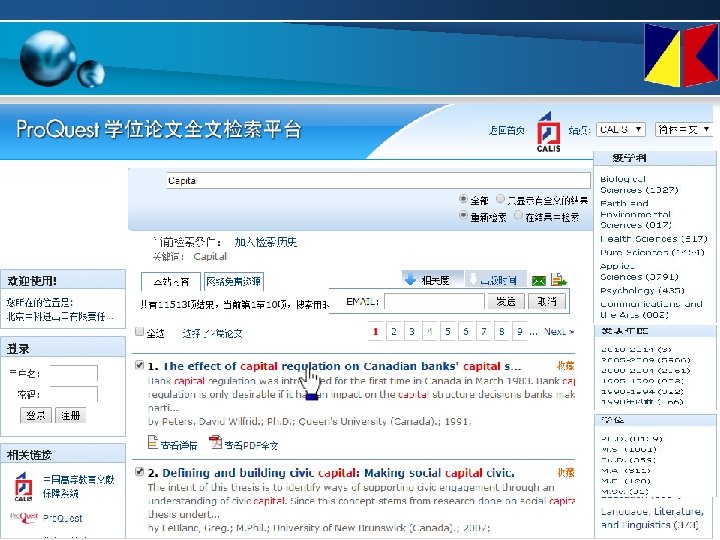The image size is (720, 540).
Task: Go to results page 9
Action: 519,331
